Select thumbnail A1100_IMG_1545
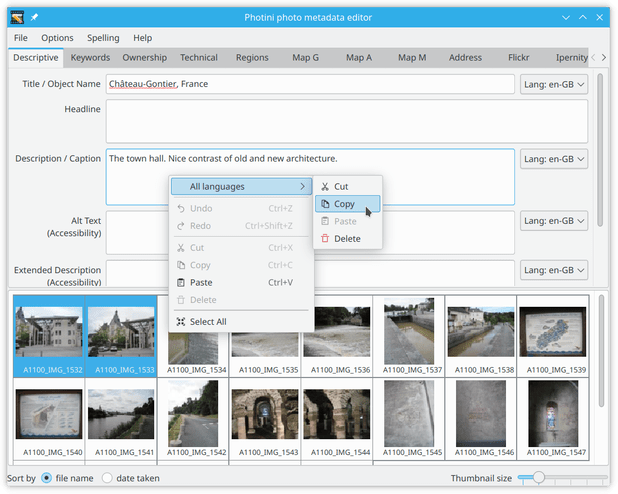618x494 pixels. (409, 419)
